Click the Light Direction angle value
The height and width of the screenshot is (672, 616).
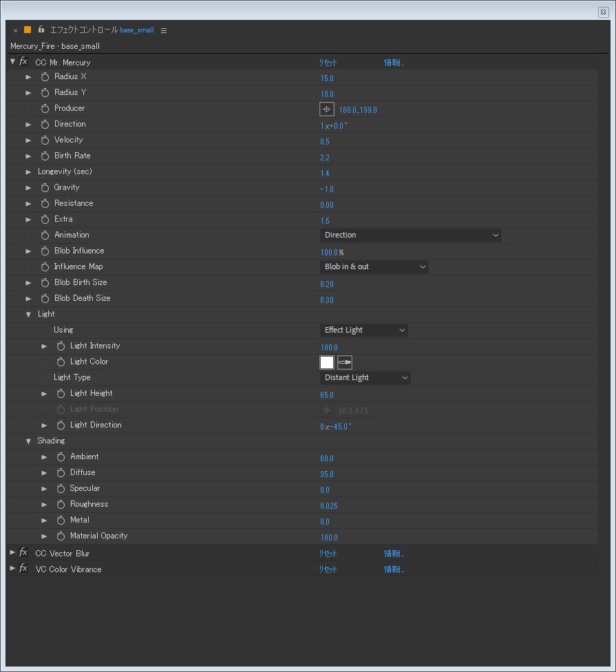coord(335,427)
